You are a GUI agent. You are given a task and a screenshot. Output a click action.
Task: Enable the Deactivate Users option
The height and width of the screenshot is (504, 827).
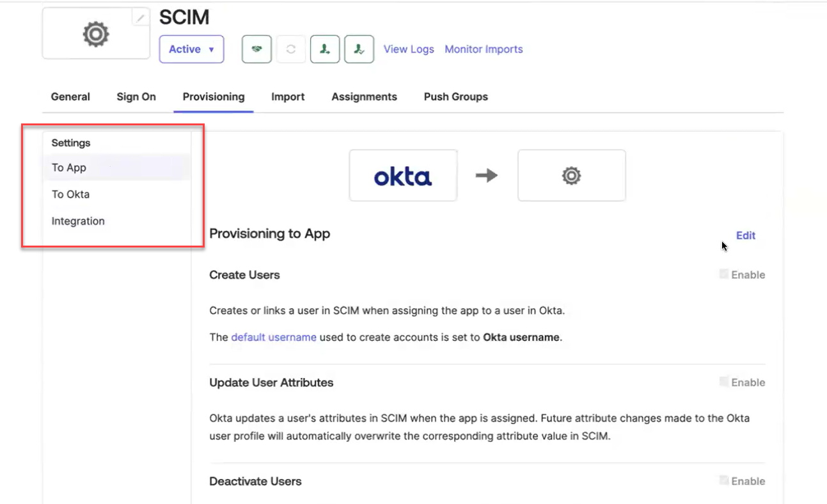(723, 480)
